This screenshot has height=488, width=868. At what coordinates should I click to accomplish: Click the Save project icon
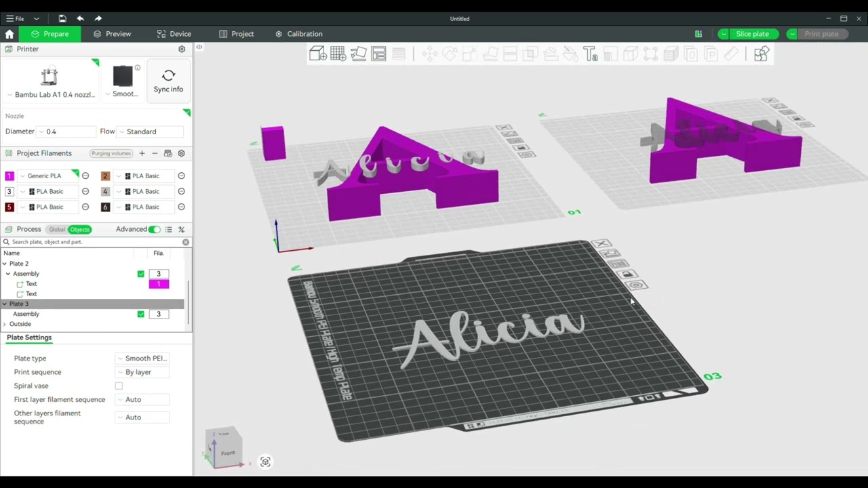pyautogui.click(x=62, y=18)
